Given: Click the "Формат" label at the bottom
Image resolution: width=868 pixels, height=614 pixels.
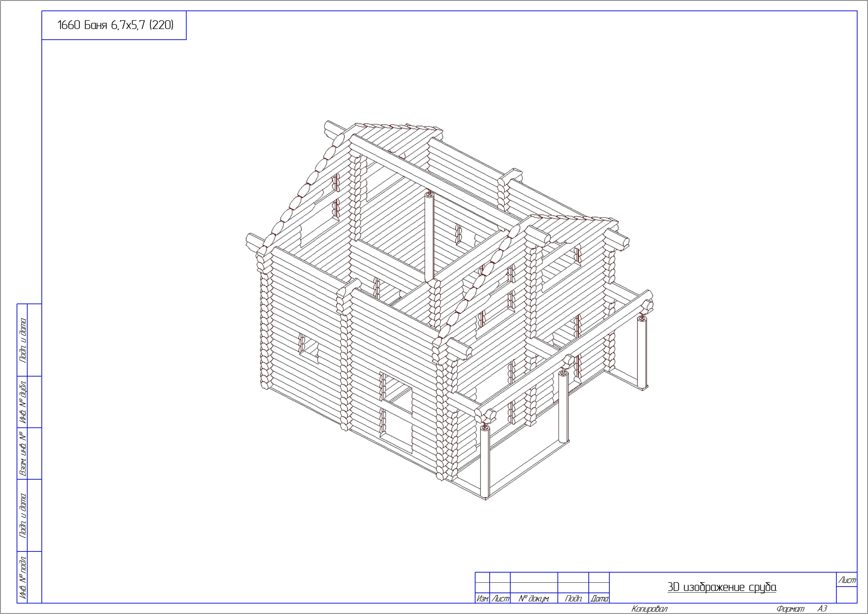Looking at the screenshot, I should 790,609.
